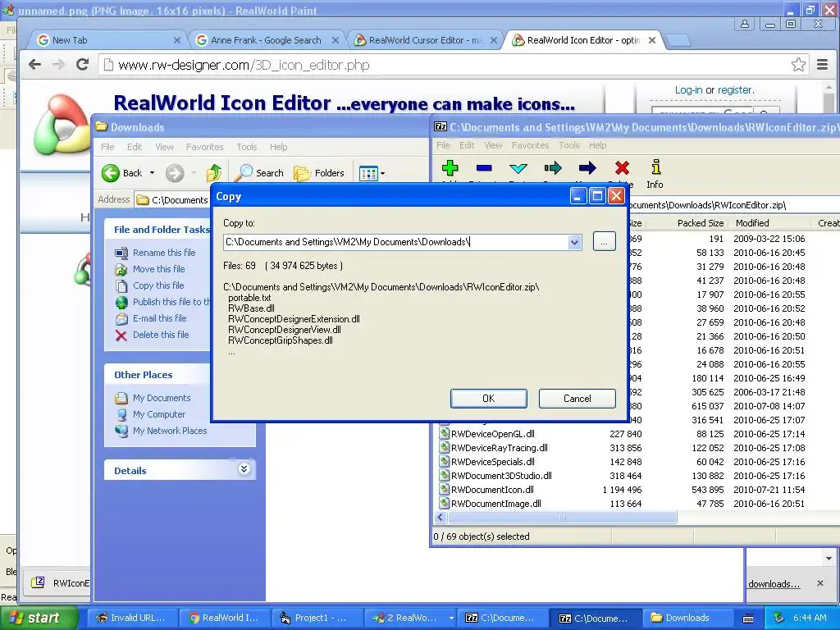Click the Chrome user profile icon
Image resolution: width=840 pixels, height=630 pixels.
745,24
